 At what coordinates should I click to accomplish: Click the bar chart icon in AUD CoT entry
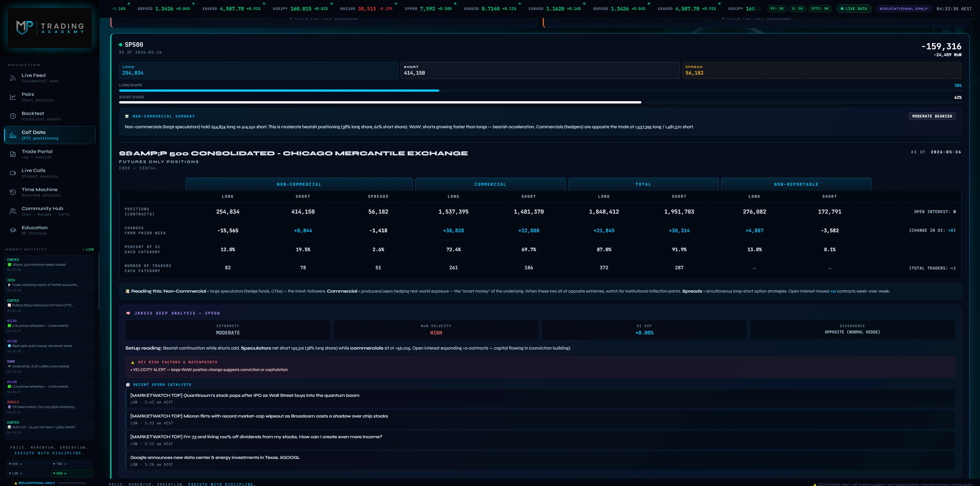(x=9, y=427)
